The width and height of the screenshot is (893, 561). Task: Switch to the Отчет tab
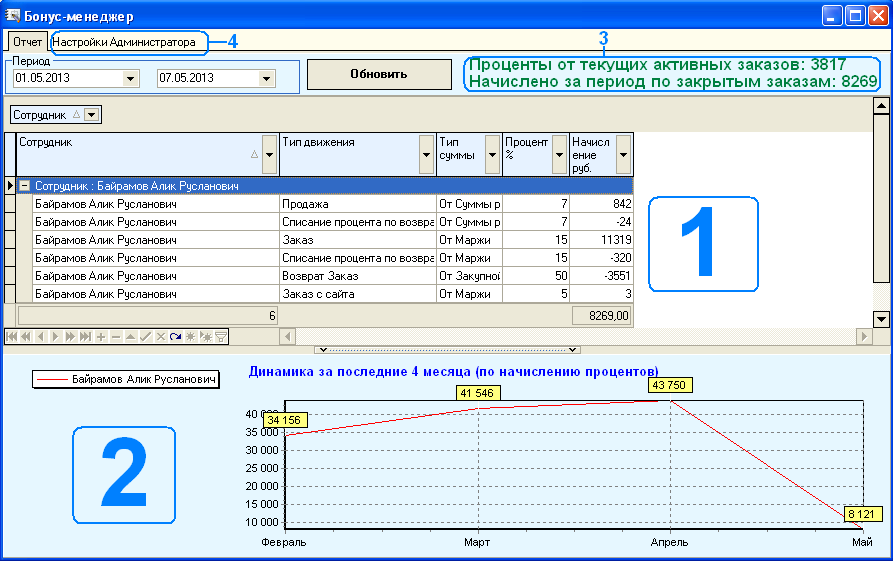coord(27,42)
